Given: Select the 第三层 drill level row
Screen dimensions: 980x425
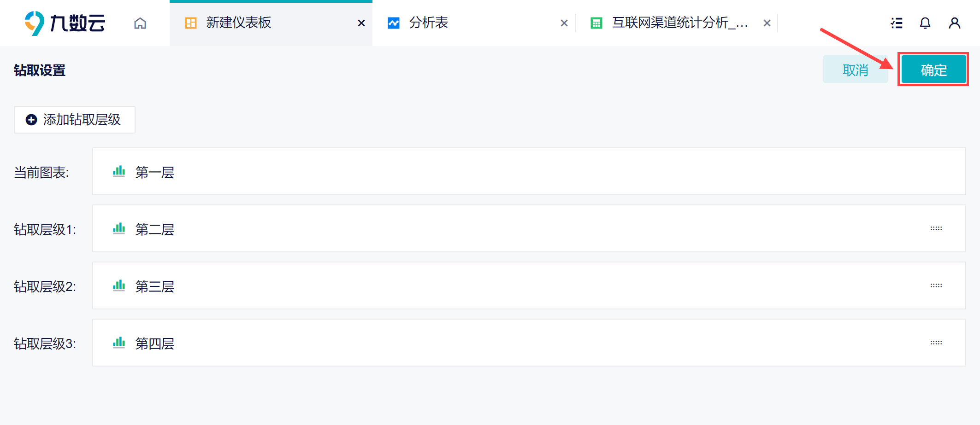Looking at the screenshot, I should tap(529, 285).
